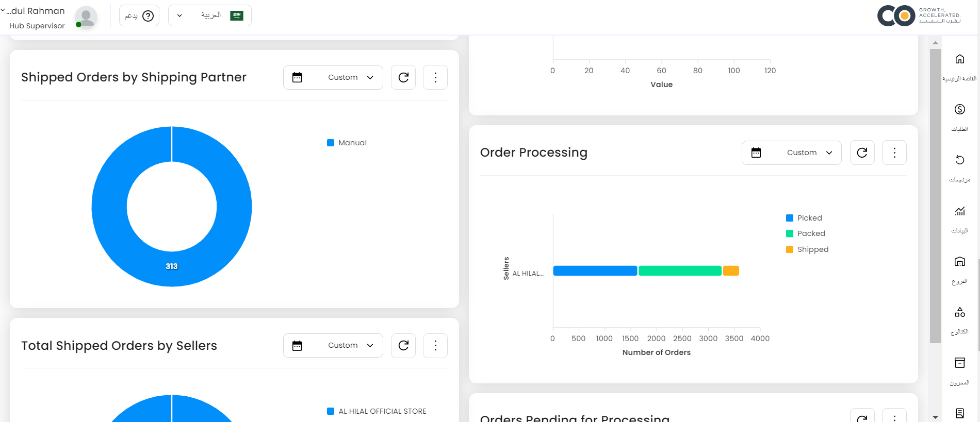Screen dimensions: 980x422
Task: Refresh the Total Shipped Orders by Sellers chart
Action: (x=403, y=345)
